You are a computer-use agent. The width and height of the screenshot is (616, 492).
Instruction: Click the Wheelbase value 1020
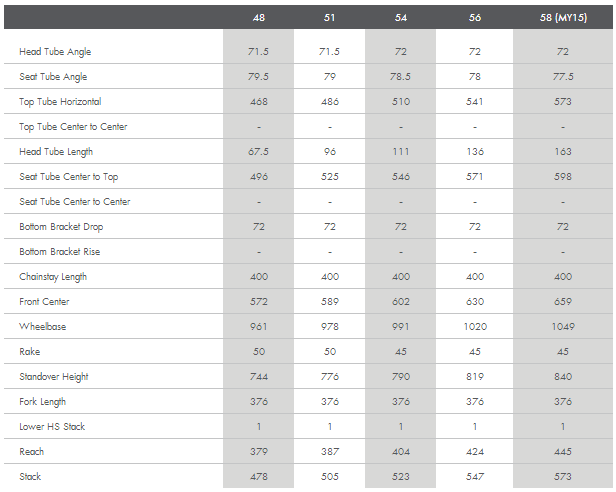coord(475,327)
